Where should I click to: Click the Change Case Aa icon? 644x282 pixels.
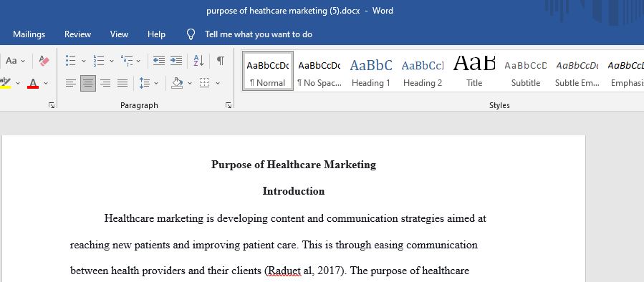(x=11, y=61)
